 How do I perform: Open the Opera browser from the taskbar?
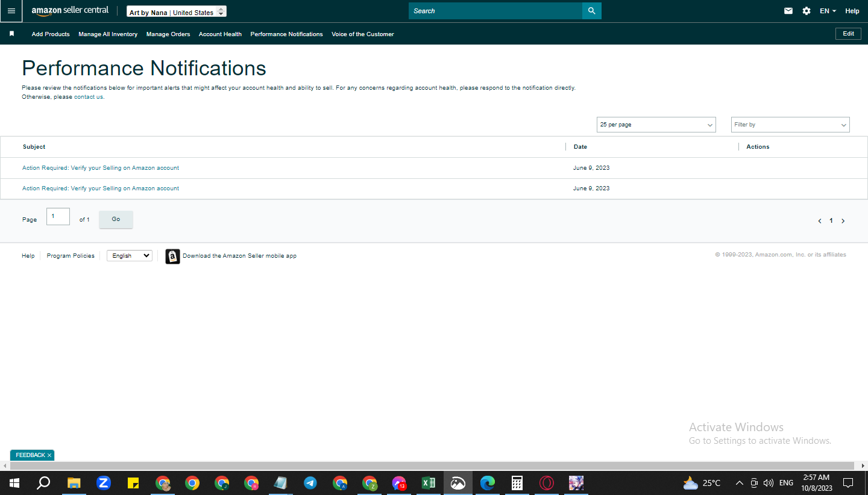(547, 483)
